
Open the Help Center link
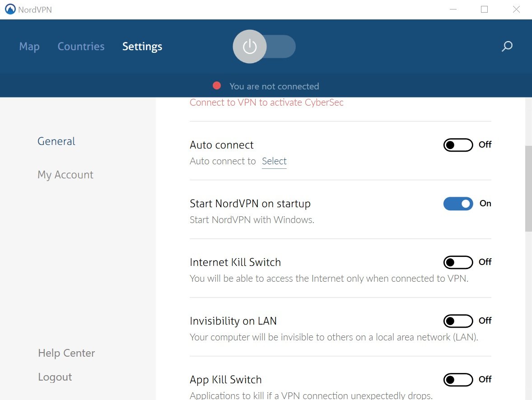66,353
